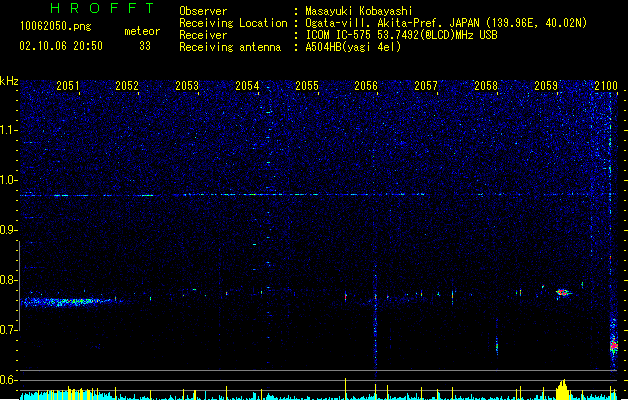Viewport: 629px width, 400px height.
Task: Click the HROFFT title text
Action: point(103,8)
